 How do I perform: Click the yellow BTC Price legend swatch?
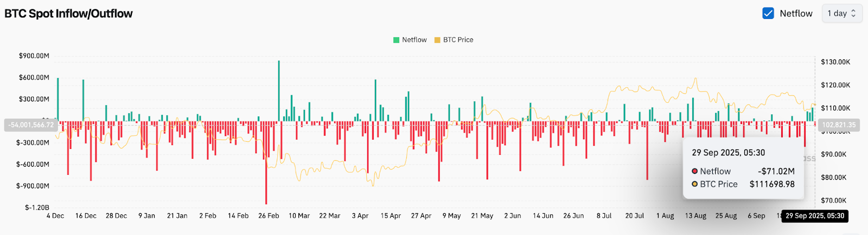437,40
